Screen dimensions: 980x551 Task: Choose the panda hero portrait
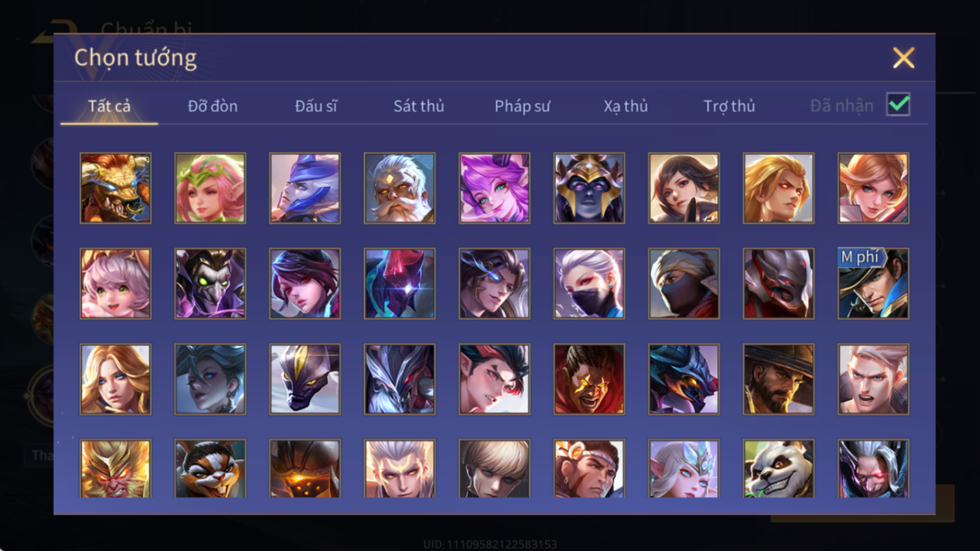779,469
